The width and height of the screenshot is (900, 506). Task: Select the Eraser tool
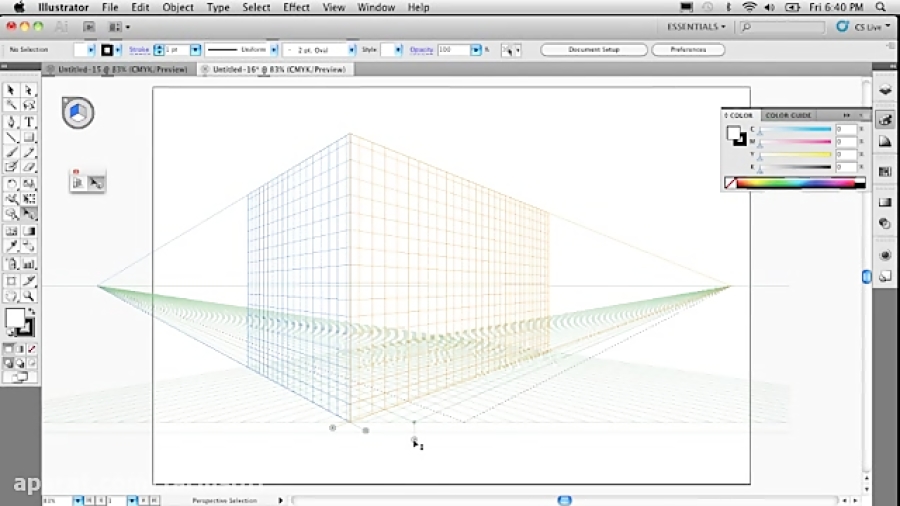(x=29, y=167)
